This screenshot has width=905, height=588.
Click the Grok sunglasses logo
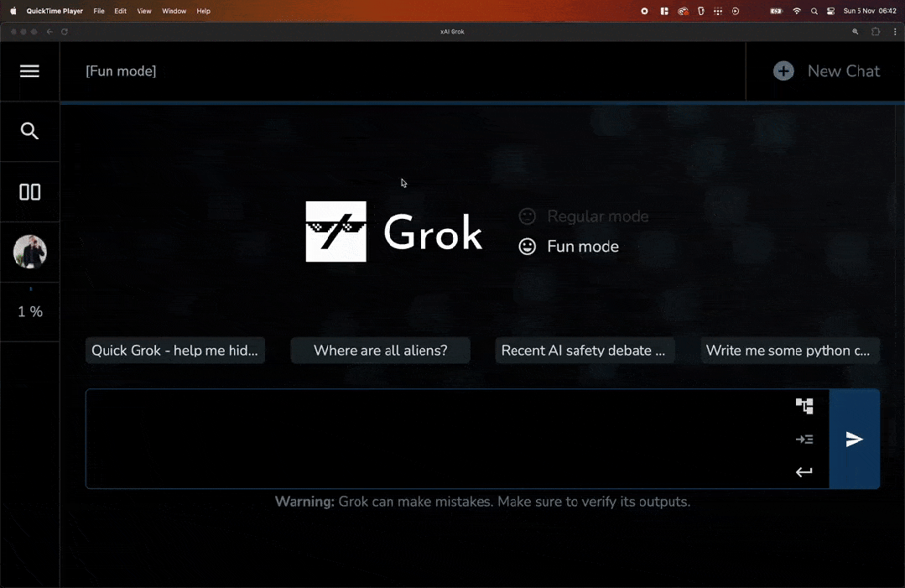point(335,232)
